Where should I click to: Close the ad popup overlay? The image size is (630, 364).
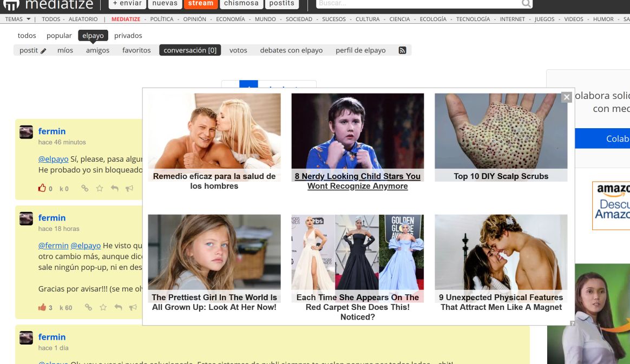[567, 97]
